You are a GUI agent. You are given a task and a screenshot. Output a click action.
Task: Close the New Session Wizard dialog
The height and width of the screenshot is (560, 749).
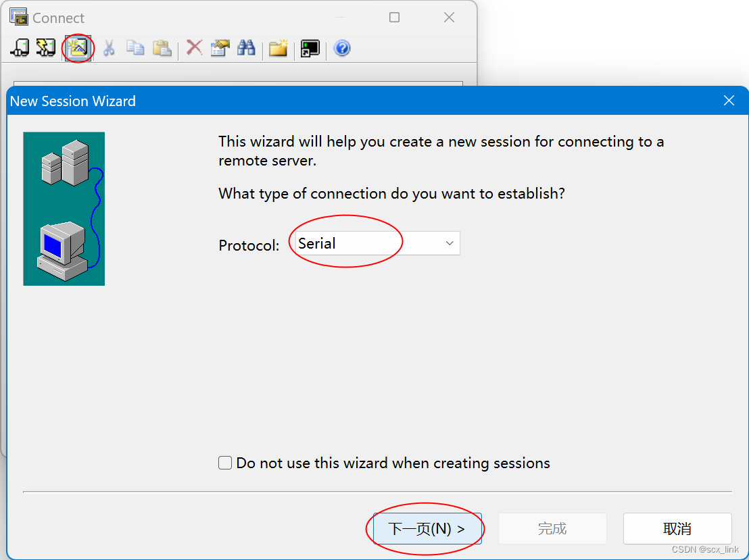coord(729,100)
